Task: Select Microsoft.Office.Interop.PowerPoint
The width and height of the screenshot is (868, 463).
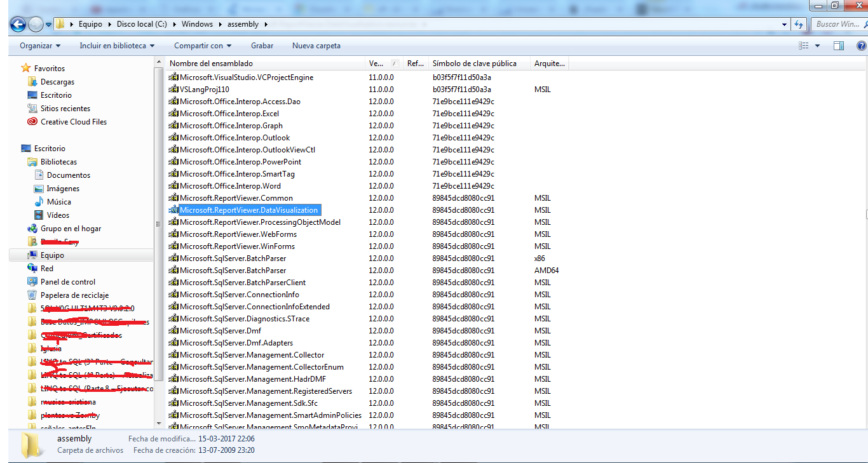Action: pyautogui.click(x=240, y=162)
